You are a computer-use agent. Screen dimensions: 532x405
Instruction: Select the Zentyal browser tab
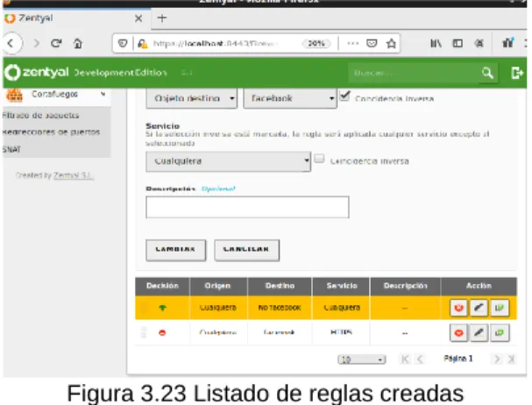pos(74,18)
